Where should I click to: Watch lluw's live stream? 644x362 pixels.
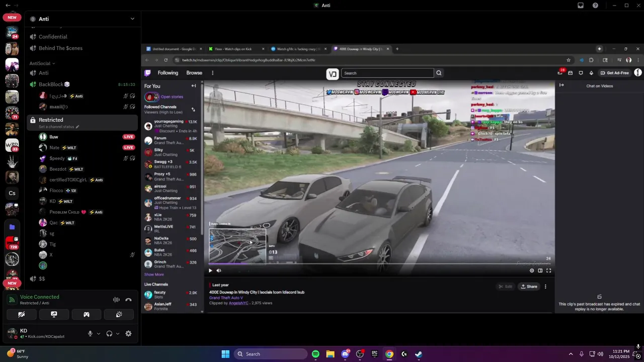129,137
